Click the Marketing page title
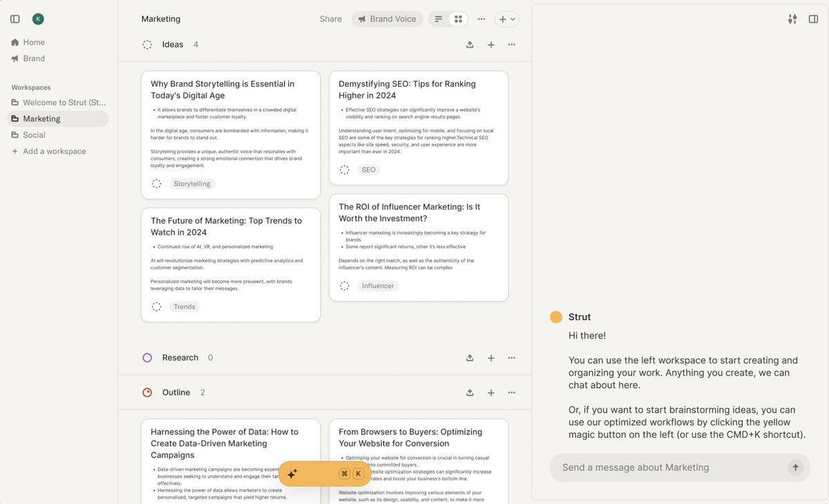This screenshot has width=829, height=504. pyautogui.click(x=161, y=19)
